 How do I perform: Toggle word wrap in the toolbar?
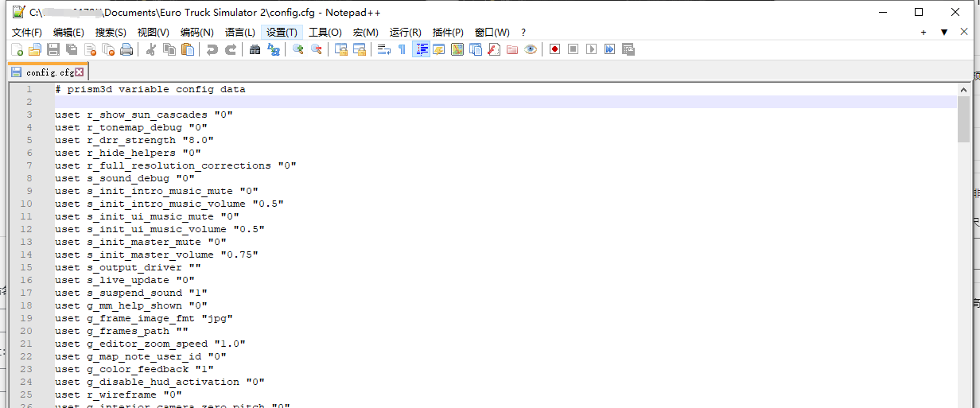383,49
